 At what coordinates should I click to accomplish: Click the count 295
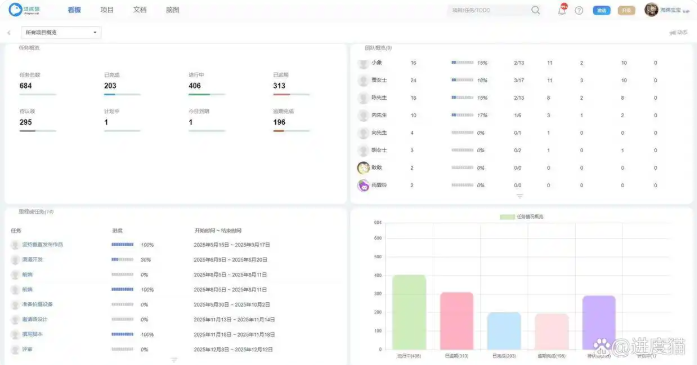(x=26, y=122)
